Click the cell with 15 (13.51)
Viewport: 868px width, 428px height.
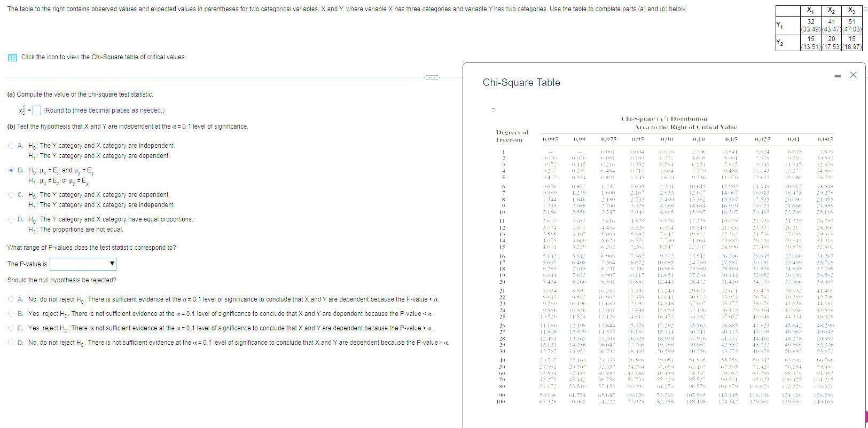pyautogui.click(x=811, y=42)
